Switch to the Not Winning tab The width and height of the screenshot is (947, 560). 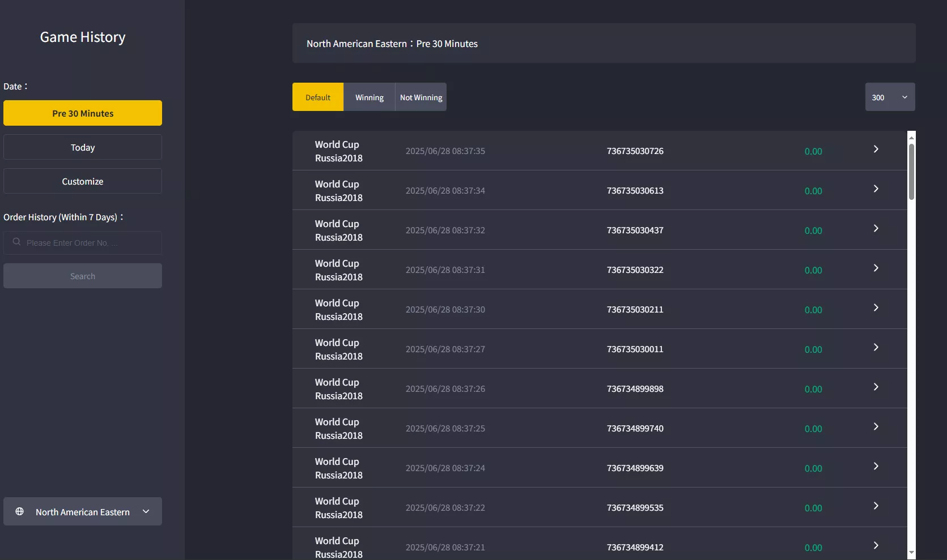pyautogui.click(x=421, y=97)
